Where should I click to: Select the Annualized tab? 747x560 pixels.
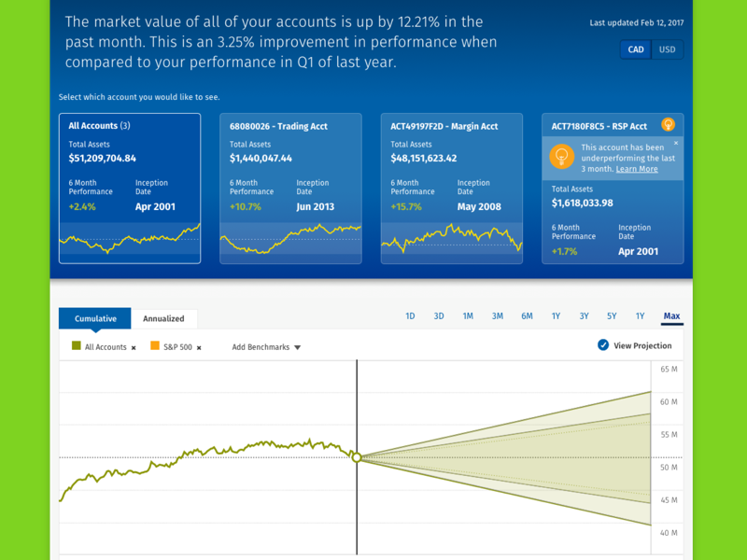[163, 318]
